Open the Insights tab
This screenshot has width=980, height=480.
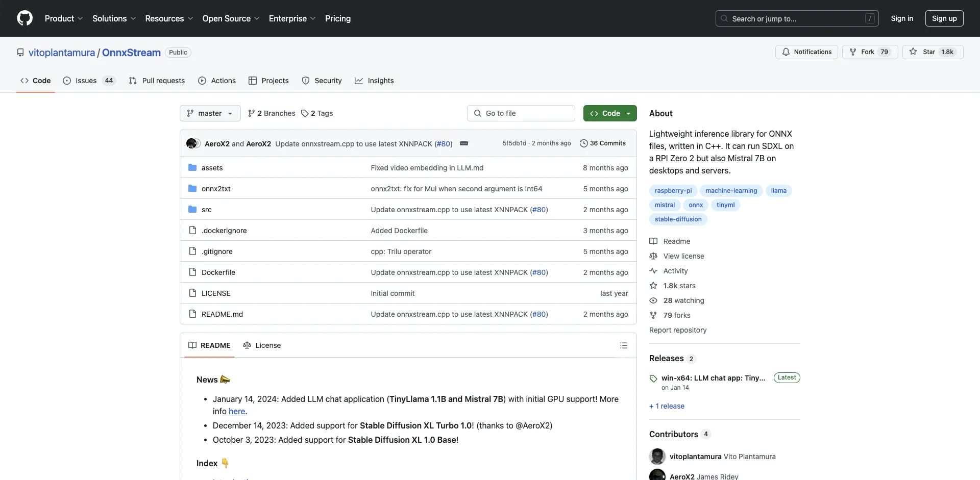pos(374,81)
